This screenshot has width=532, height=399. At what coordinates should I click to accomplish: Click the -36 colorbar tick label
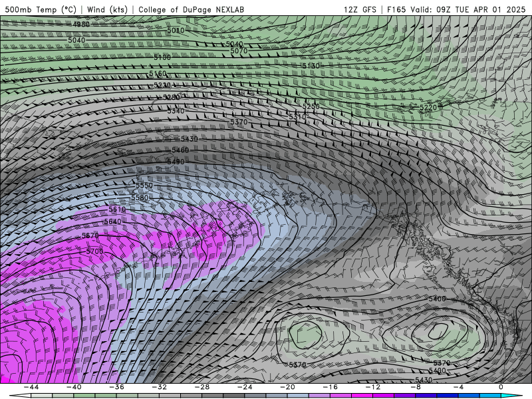click(x=116, y=387)
